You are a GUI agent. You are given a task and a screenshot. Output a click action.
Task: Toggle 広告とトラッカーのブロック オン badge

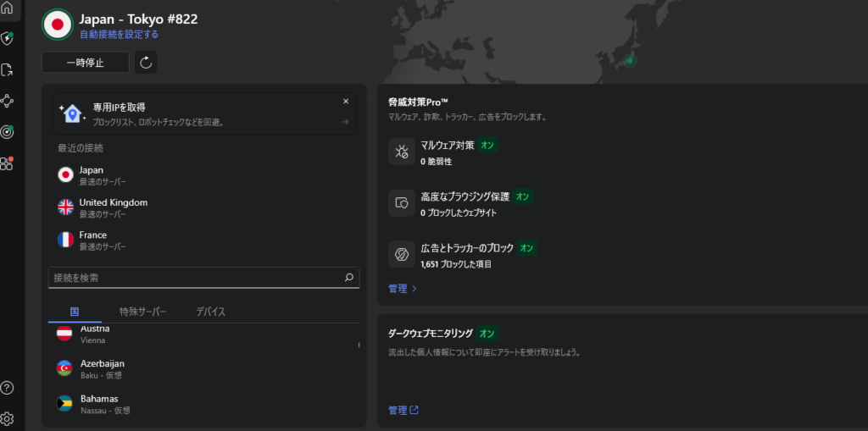pos(526,248)
